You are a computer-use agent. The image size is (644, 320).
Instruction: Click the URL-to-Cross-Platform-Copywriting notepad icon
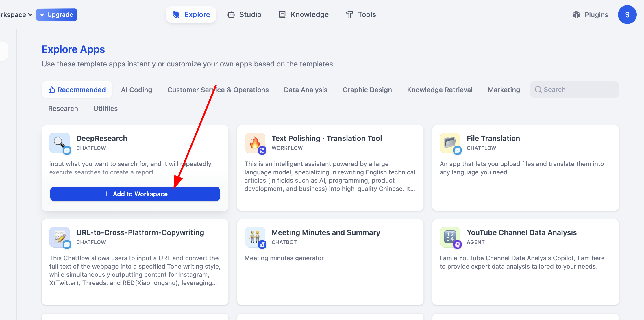point(59,237)
